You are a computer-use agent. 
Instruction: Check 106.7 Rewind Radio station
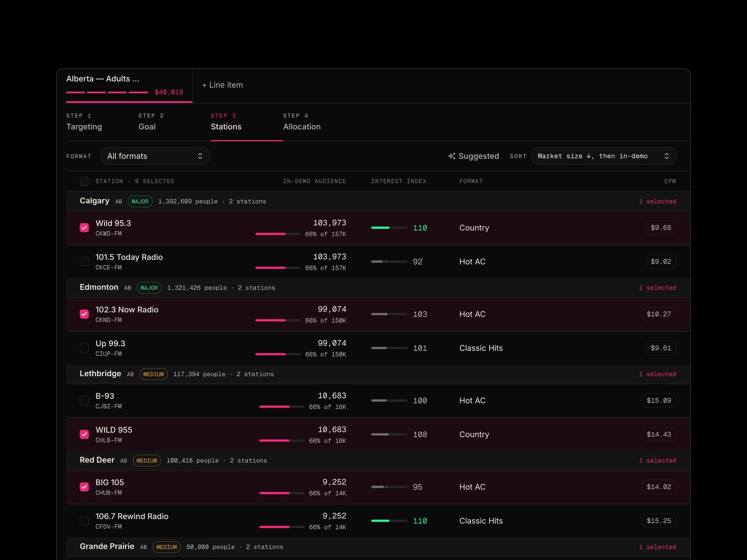[84, 521]
